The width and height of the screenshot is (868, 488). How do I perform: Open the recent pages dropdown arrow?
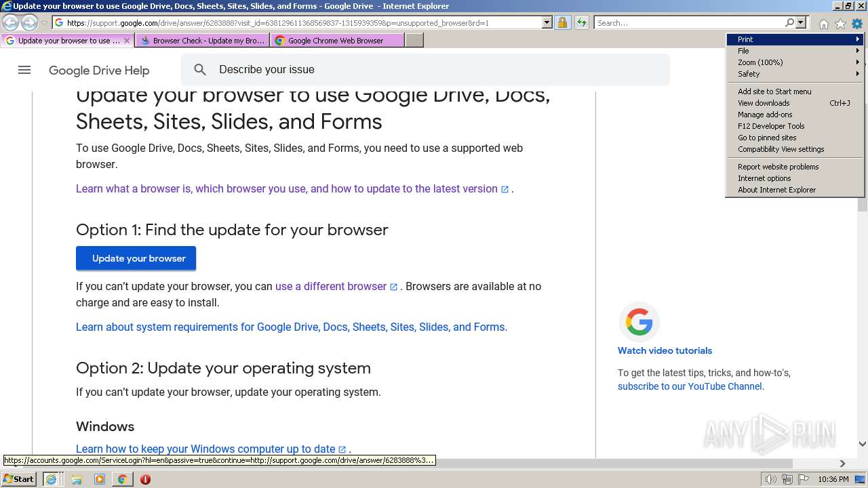tap(44, 23)
